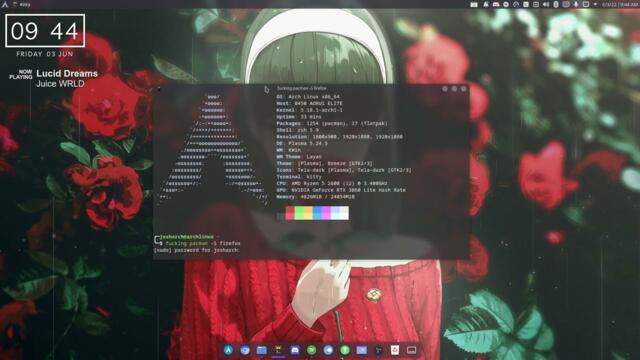Click the last dock icon showing a screen outline

(411, 350)
